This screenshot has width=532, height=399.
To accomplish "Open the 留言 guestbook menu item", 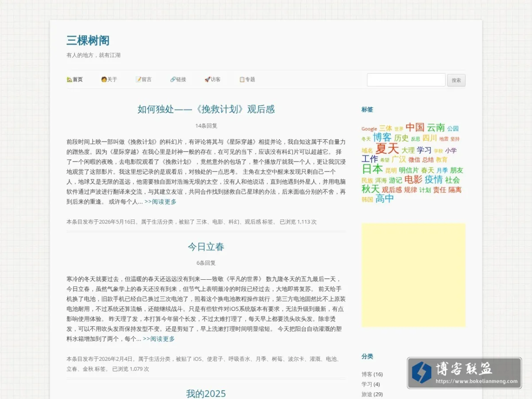I will coord(144,79).
